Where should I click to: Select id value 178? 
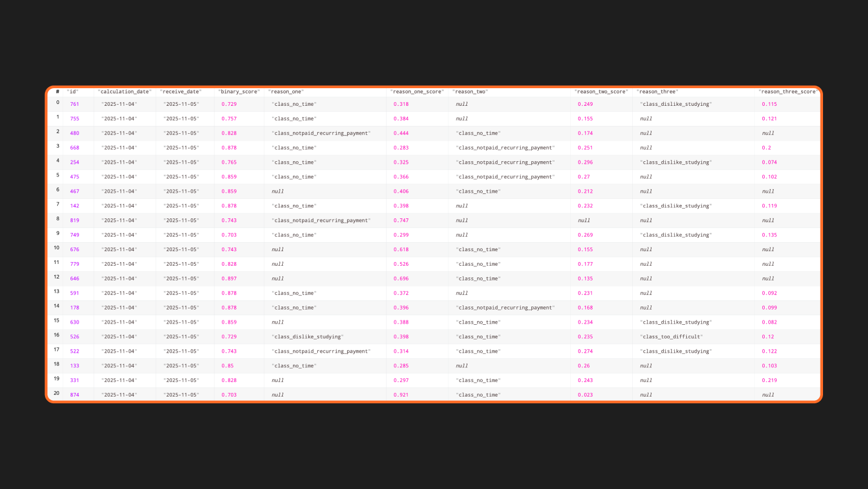74,308
